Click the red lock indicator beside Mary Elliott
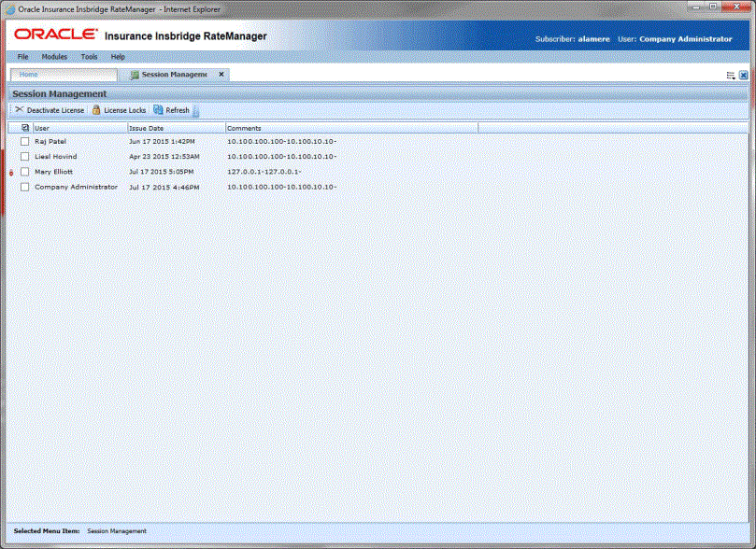Screen dimensions: 756x549 (9, 172)
